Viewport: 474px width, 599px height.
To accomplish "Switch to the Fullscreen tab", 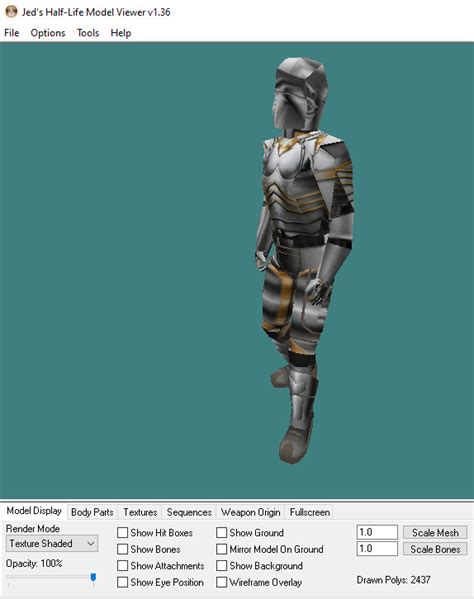I will [309, 512].
